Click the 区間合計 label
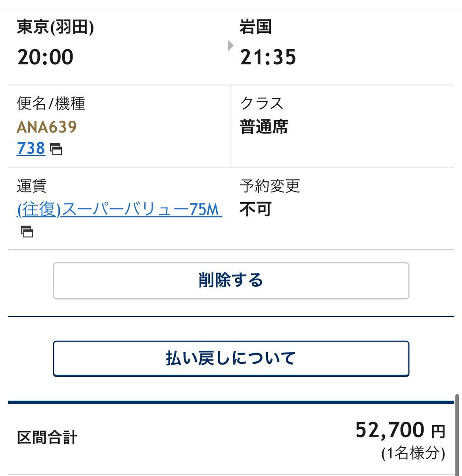Image resolution: width=462 pixels, height=476 pixels. [x=47, y=438]
